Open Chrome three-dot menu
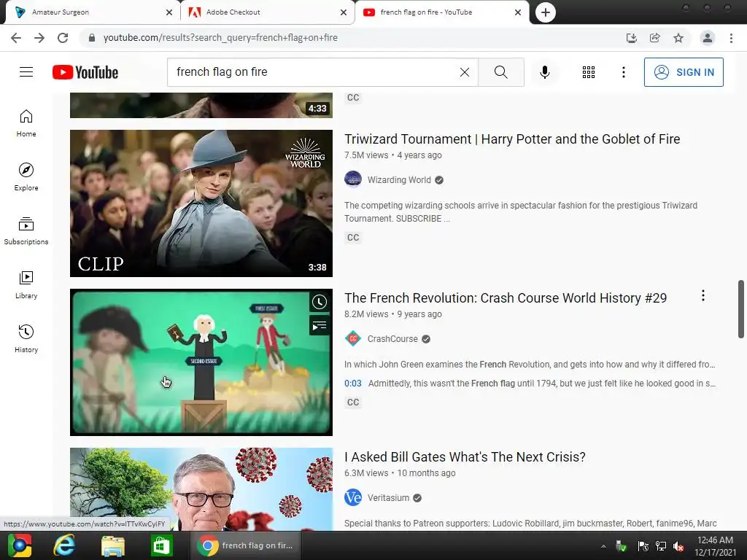The height and width of the screenshot is (560, 747). pyautogui.click(x=731, y=38)
